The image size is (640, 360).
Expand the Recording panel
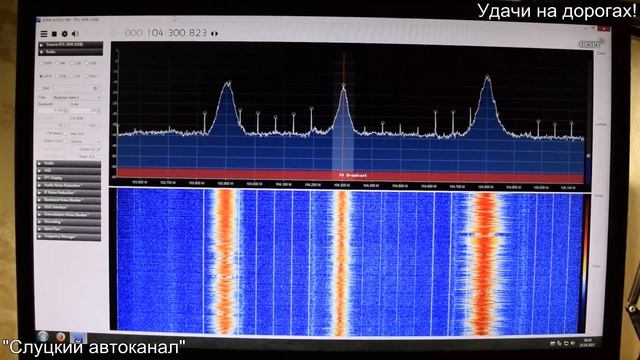coord(69,222)
